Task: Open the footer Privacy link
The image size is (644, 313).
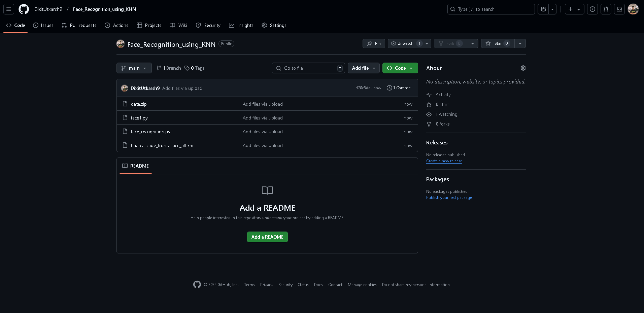Action: click(266, 285)
